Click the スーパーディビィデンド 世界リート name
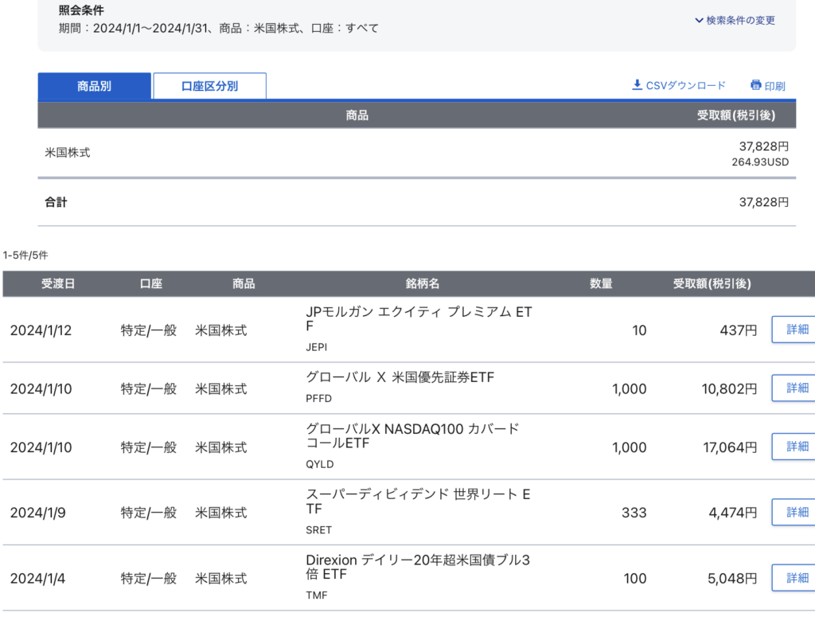The width and height of the screenshot is (815, 644). (418, 502)
